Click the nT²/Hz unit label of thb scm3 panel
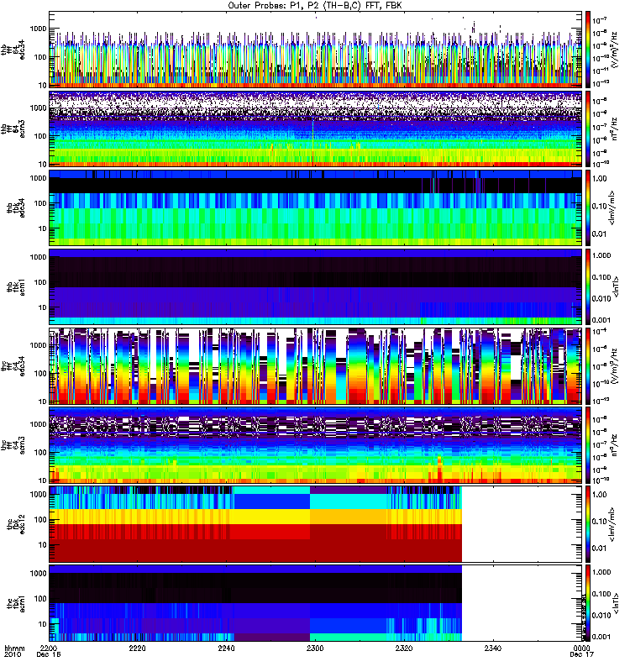This screenshot has height=672, width=630. (x=614, y=129)
